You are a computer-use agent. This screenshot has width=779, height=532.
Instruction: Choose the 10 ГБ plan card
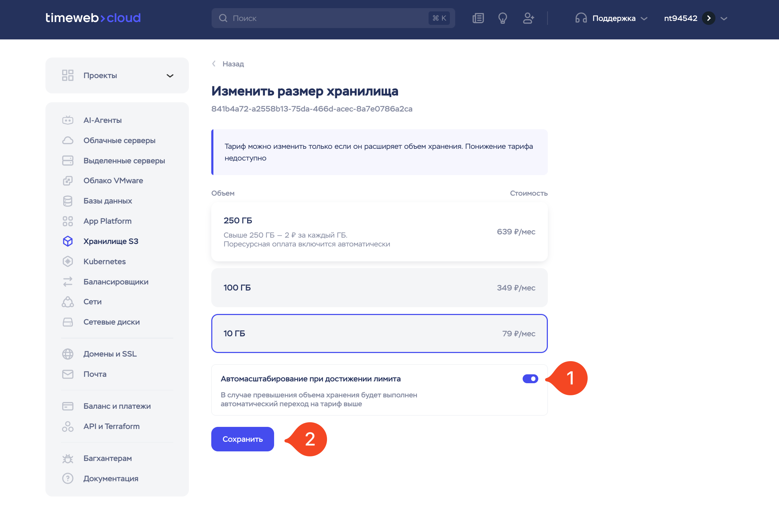[379, 333]
